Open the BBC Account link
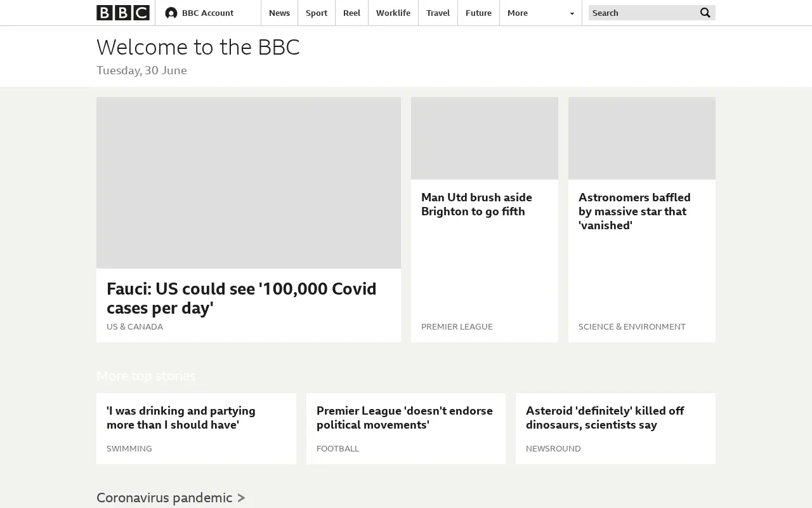812x508 pixels. tap(207, 13)
